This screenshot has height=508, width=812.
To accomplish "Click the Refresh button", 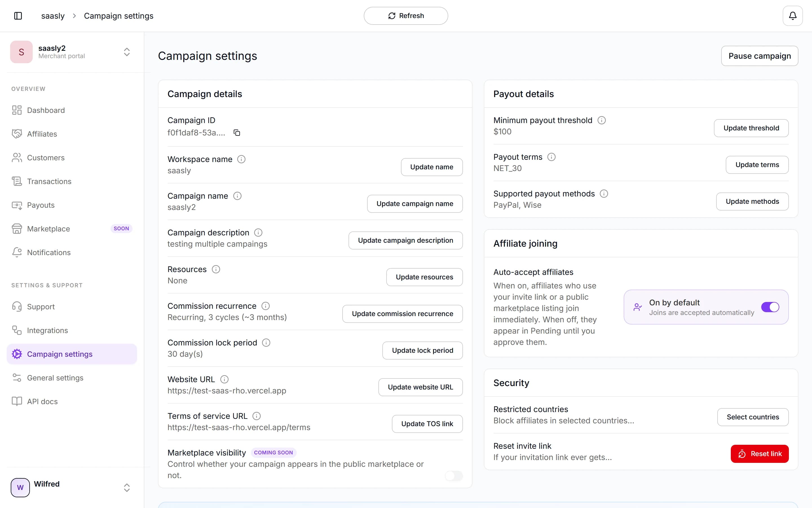I will (x=406, y=16).
